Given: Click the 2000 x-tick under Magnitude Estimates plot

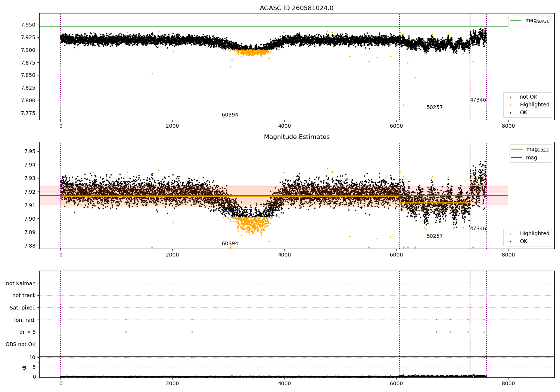Looking at the screenshot, I should pyautogui.click(x=172, y=255).
